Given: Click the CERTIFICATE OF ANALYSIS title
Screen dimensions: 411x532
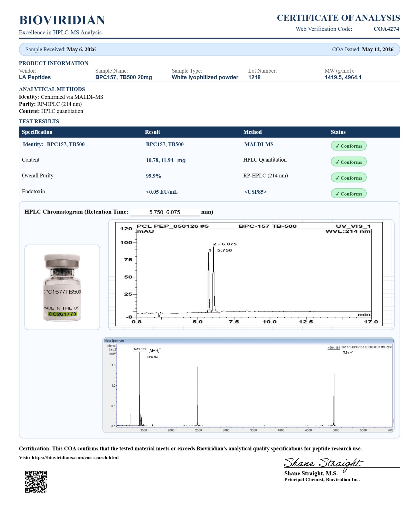Looking at the screenshot, I should (x=338, y=18).
